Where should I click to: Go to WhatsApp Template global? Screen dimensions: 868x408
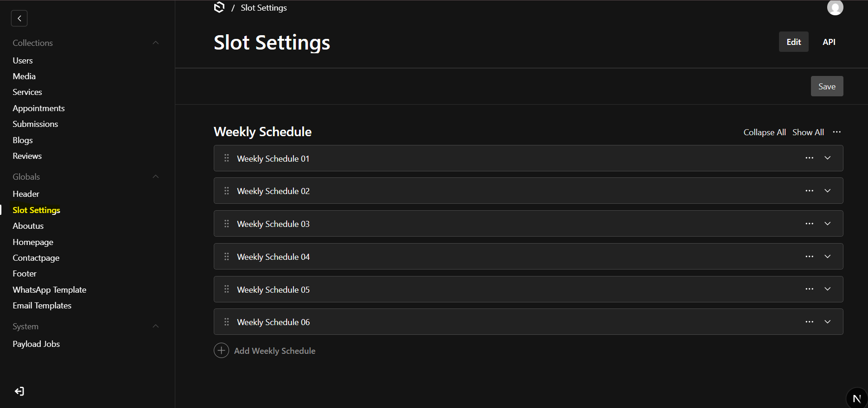click(x=49, y=289)
